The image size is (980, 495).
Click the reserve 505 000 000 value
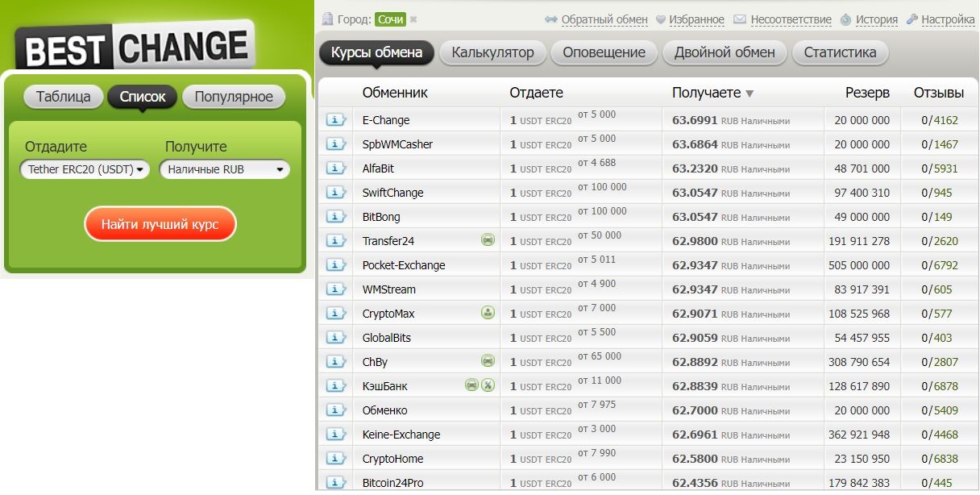pos(859,265)
